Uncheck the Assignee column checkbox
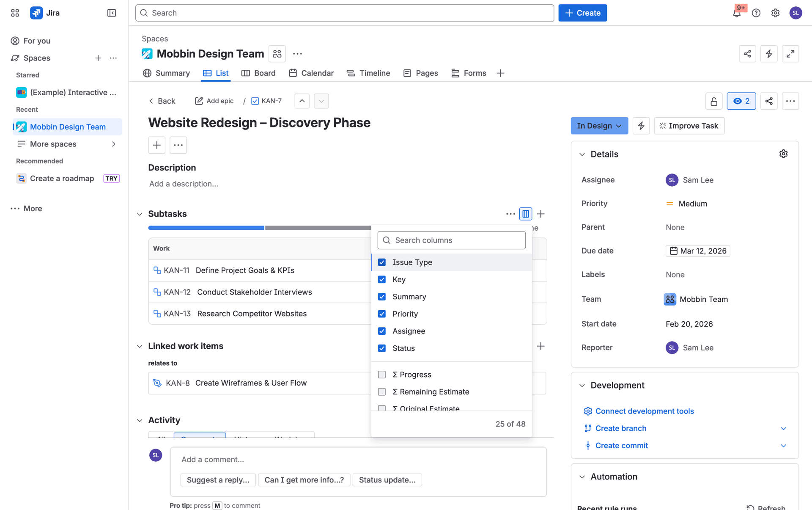Viewport: 812px width, 510px height. pyautogui.click(x=382, y=331)
